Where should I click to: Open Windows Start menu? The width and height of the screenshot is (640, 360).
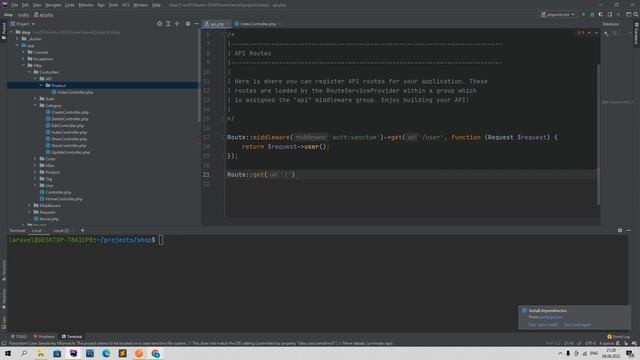click(x=8, y=353)
